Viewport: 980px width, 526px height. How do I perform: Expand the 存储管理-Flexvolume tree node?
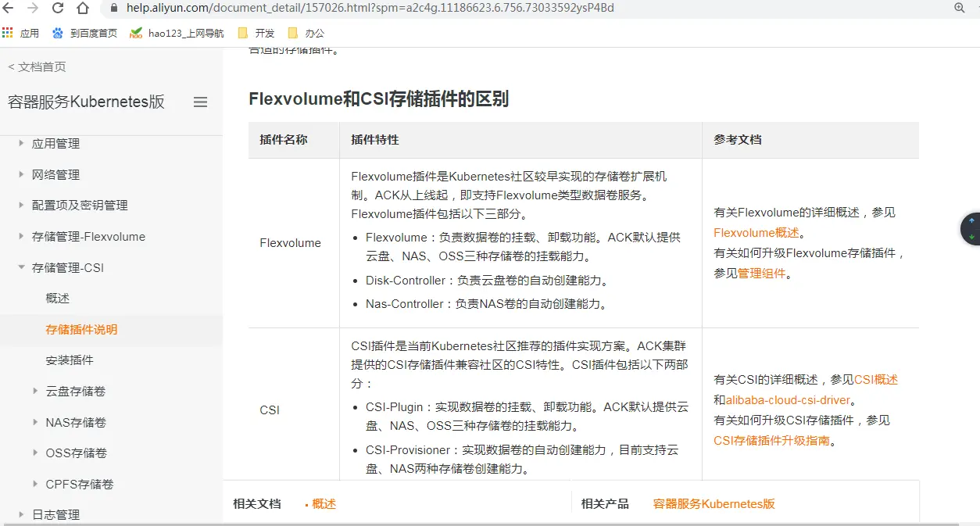coord(21,236)
